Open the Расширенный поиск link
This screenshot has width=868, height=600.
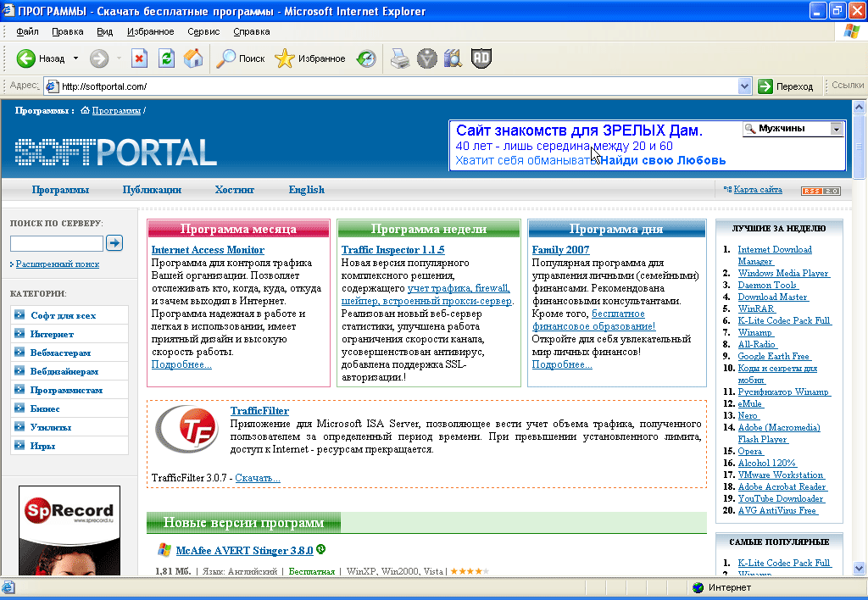coord(58,264)
